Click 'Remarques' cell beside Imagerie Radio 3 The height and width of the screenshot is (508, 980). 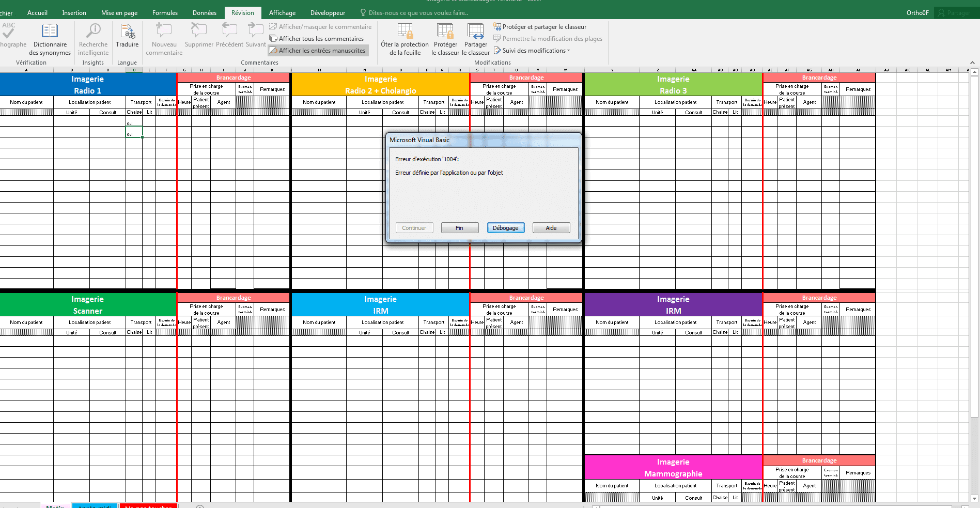pyautogui.click(x=858, y=89)
